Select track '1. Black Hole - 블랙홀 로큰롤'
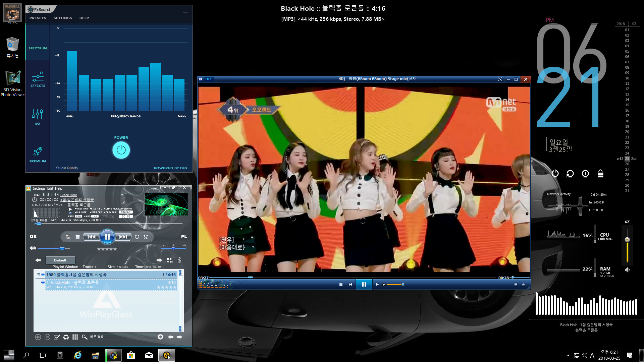 111,285
